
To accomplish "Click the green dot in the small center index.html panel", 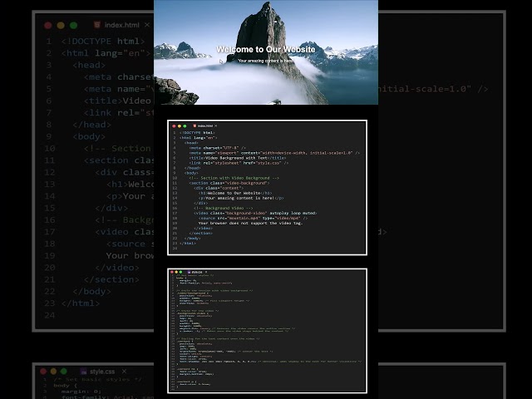I will click(x=185, y=126).
